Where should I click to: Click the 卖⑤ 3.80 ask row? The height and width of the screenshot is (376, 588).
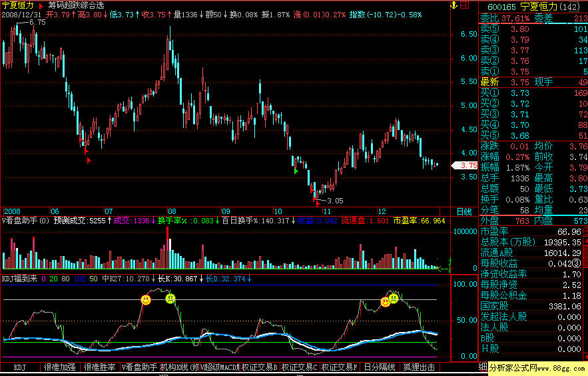tap(533, 29)
